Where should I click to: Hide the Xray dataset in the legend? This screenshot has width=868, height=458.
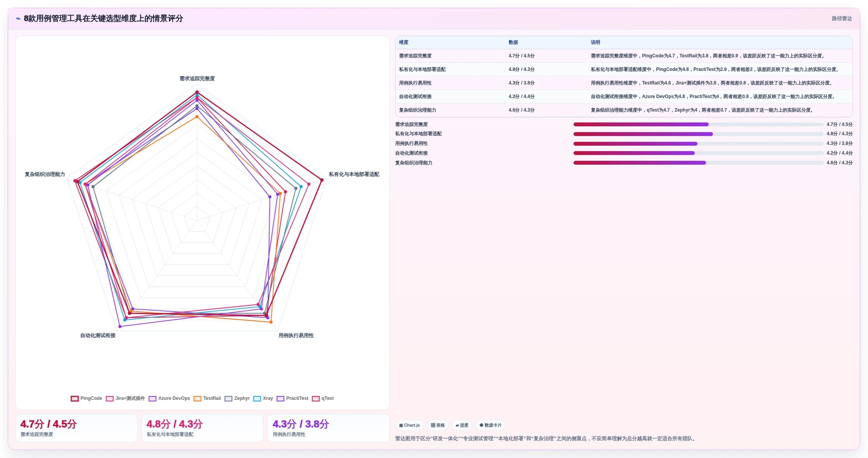coord(263,398)
